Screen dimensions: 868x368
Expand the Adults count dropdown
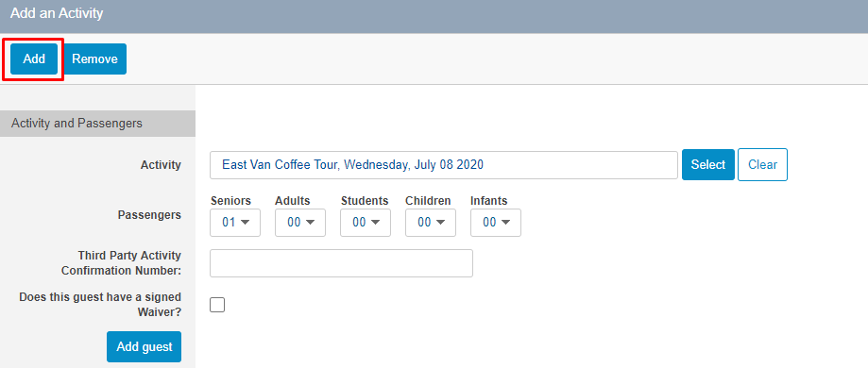click(300, 223)
